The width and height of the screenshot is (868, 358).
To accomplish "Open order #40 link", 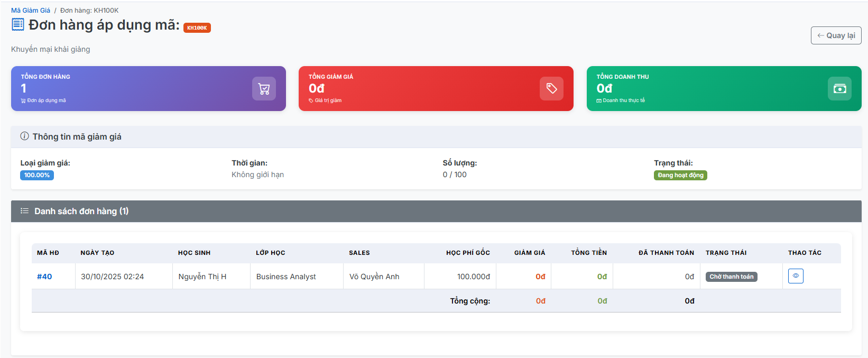I will [x=44, y=277].
